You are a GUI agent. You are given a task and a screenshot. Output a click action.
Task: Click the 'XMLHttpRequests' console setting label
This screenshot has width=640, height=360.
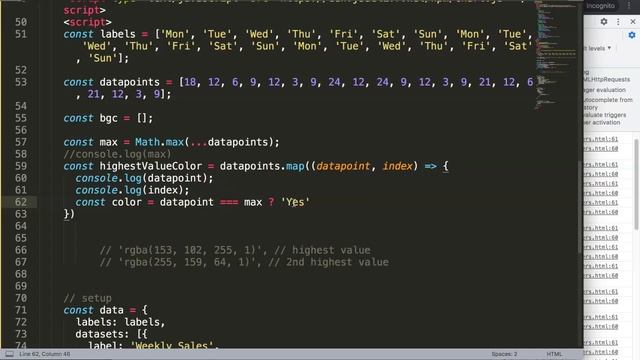(607, 79)
